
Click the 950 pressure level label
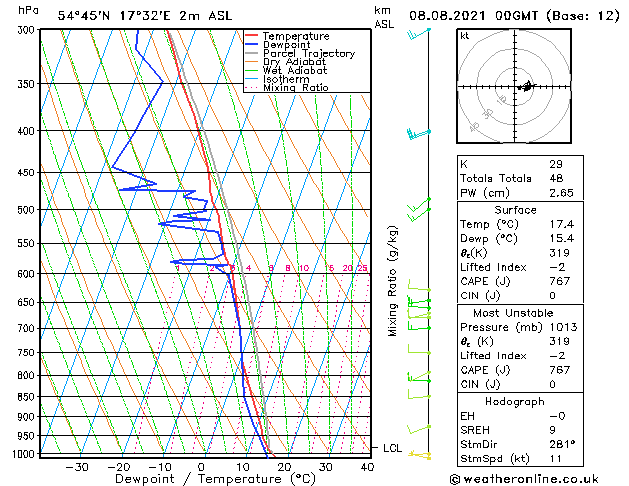pos(28,436)
